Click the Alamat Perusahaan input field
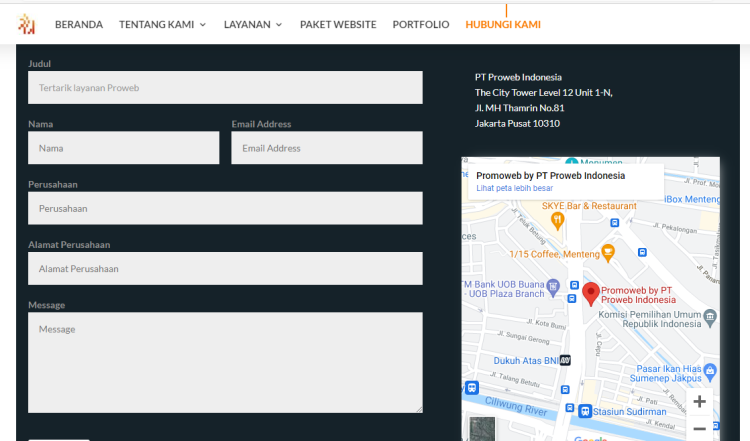The height and width of the screenshot is (441, 750). coord(225,268)
